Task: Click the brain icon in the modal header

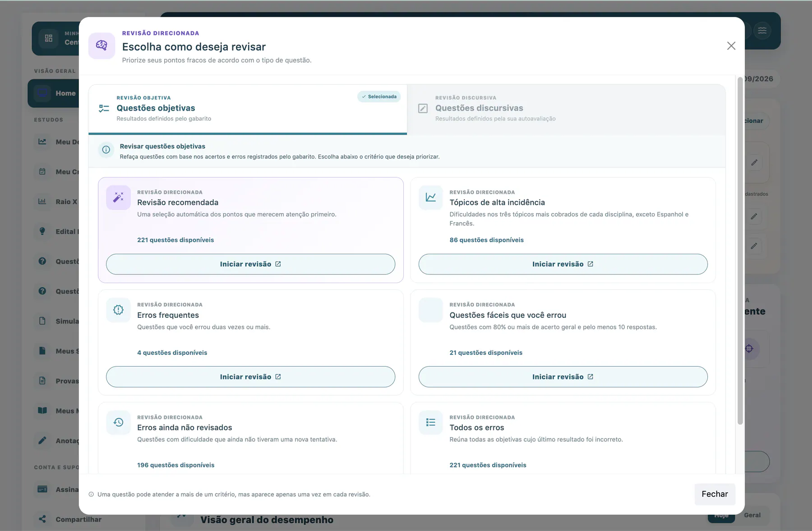Action: (x=101, y=46)
